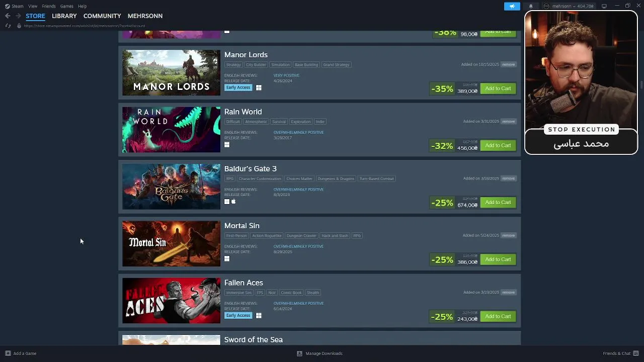Reload page with the refresh icon
The width and height of the screenshot is (644, 362).
8,26
